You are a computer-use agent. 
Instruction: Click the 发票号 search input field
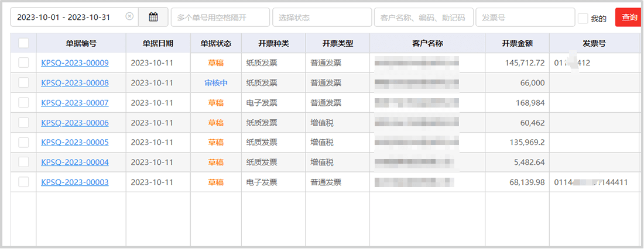(525, 18)
